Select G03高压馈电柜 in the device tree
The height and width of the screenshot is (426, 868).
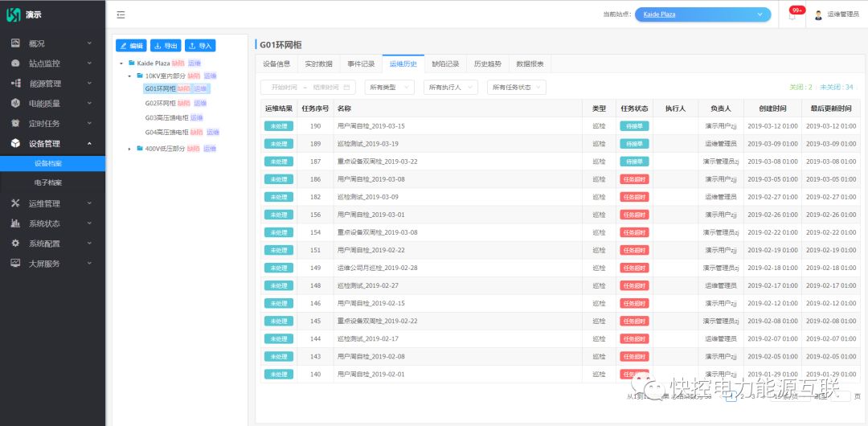(166, 117)
